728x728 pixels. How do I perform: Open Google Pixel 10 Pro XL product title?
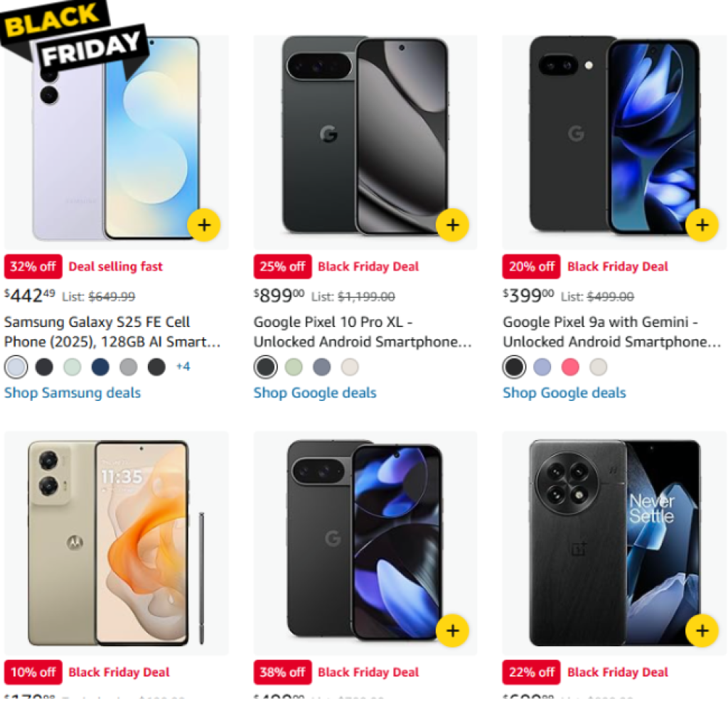tap(363, 332)
